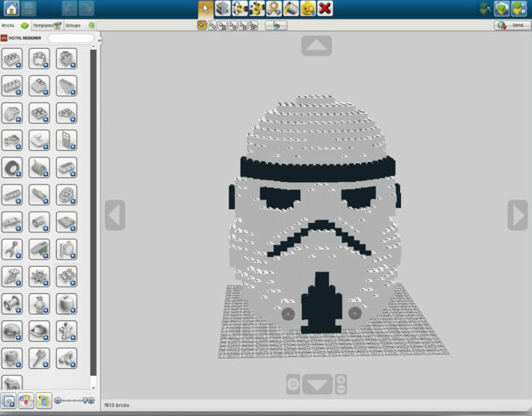Activate the red X Delete tool
532x416 pixels.
(x=324, y=9)
